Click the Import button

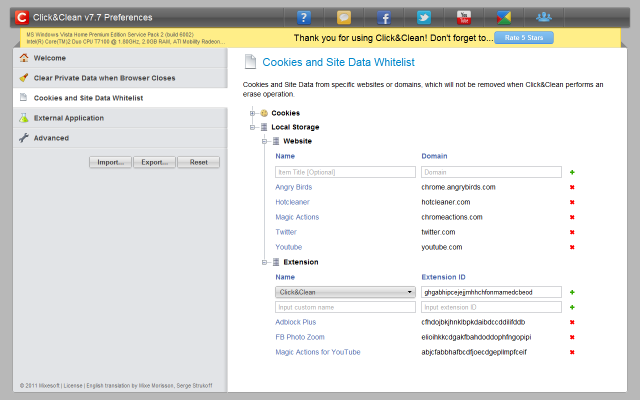pos(110,162)
